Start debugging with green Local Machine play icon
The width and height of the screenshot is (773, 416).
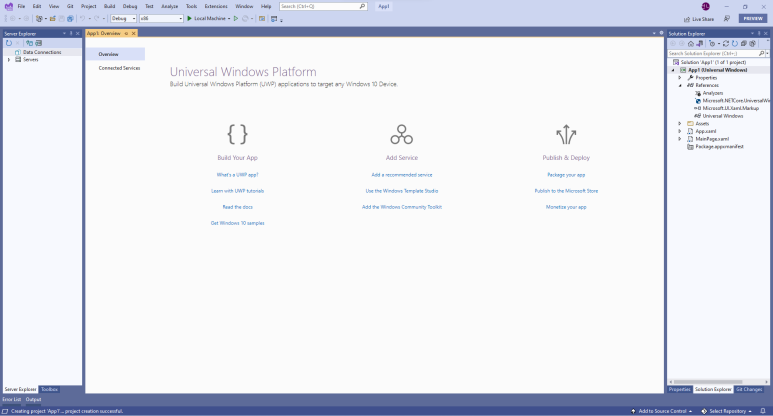(189, 19)
